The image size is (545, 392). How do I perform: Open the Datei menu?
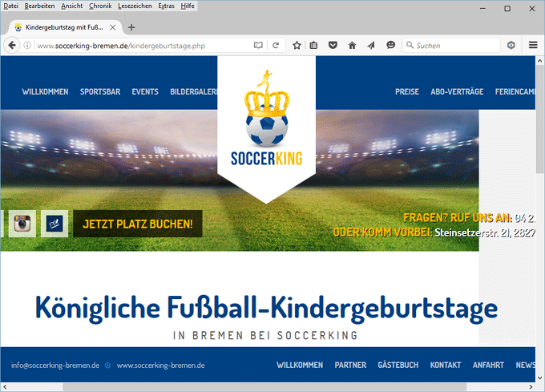(x=11, y=6)
